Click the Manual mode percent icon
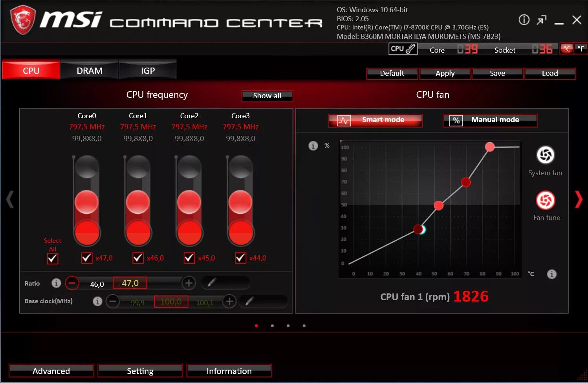 tap(456, 121)
